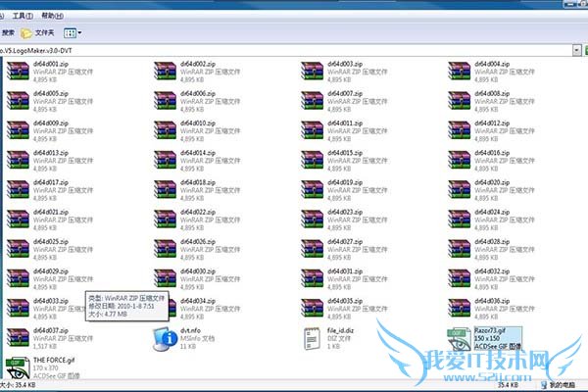Viewport: 588px width, 392px height.
Task: Open the Help (帮助) menu
Action: pos(52,16)
